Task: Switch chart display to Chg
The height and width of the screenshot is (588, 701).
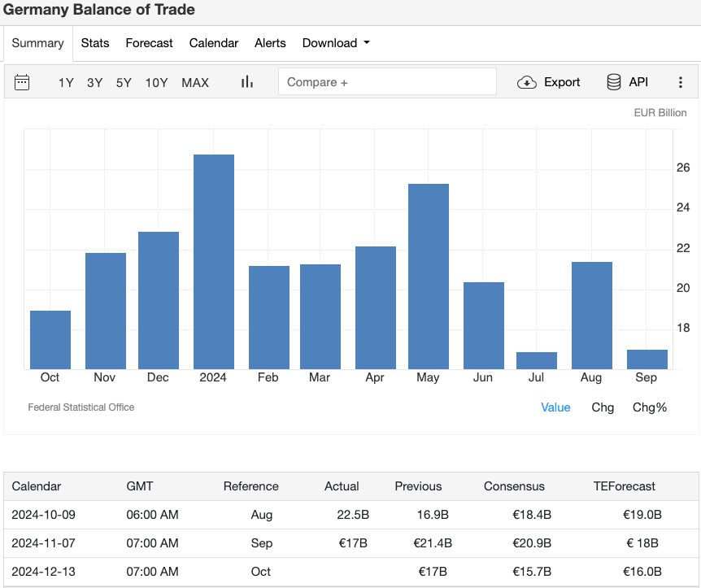Action: (x=603, y=407)
